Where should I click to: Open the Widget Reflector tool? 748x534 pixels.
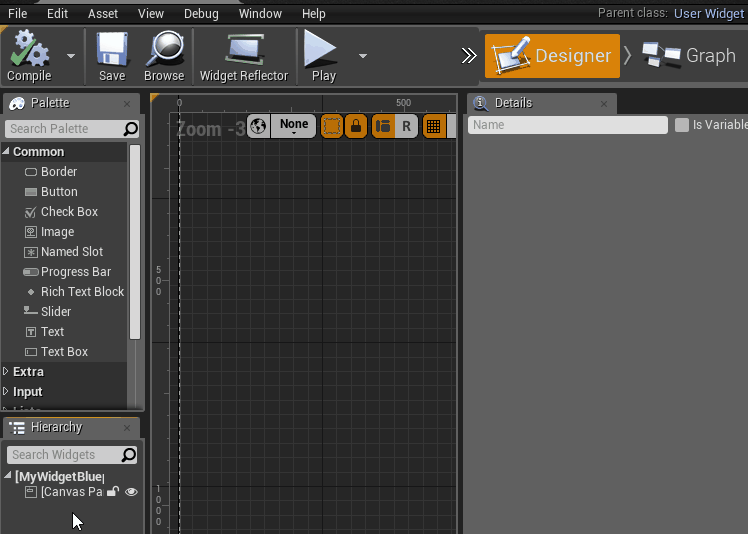(243, 50)
